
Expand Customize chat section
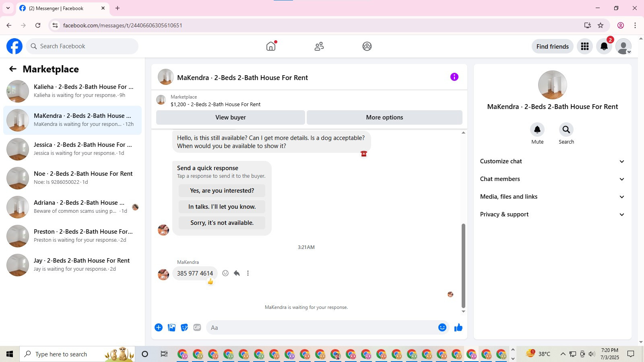point(552,161)
